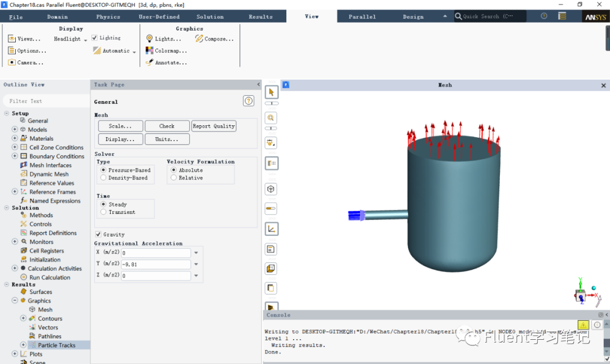Select Absolute velocity formulation
The width and height of the screenshot is (610, 364).
(173, 170)
